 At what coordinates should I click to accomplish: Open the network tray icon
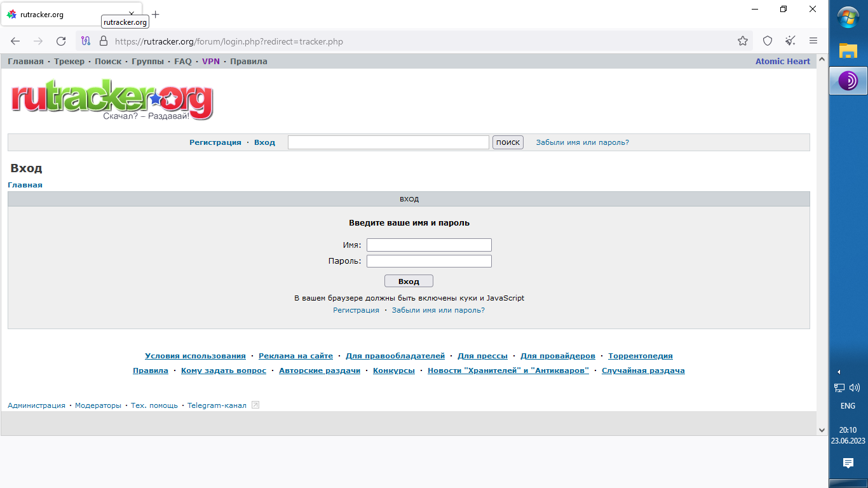tap(839, 388)
